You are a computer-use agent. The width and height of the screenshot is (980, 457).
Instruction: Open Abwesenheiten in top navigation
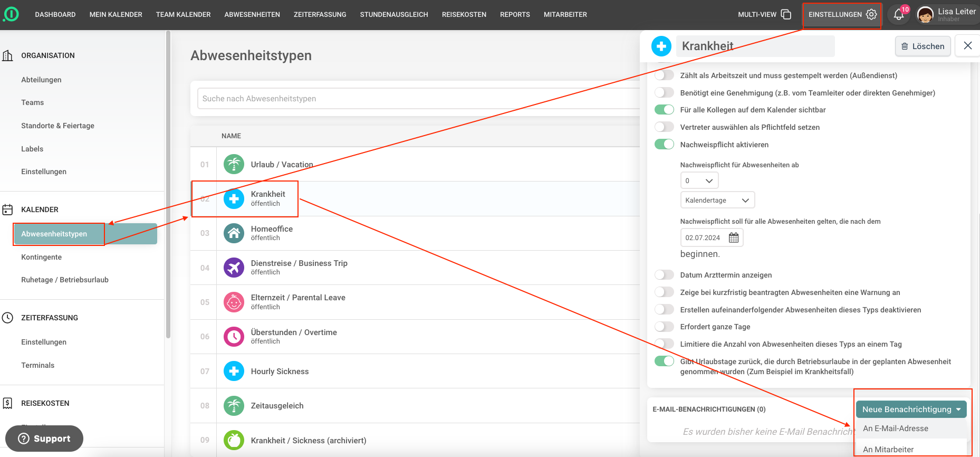[252, 15]
